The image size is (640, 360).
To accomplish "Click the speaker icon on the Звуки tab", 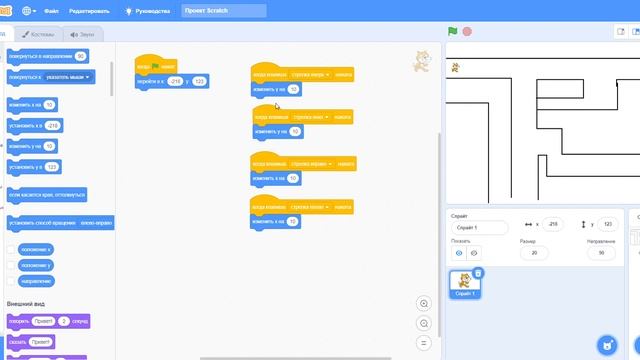I will pos(74,35).
